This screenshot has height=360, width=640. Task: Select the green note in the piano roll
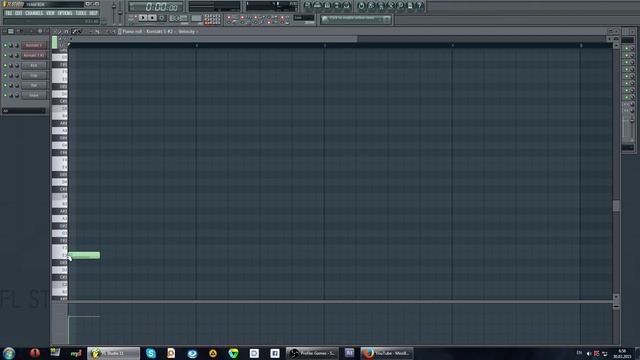click(x=84, y=256)
